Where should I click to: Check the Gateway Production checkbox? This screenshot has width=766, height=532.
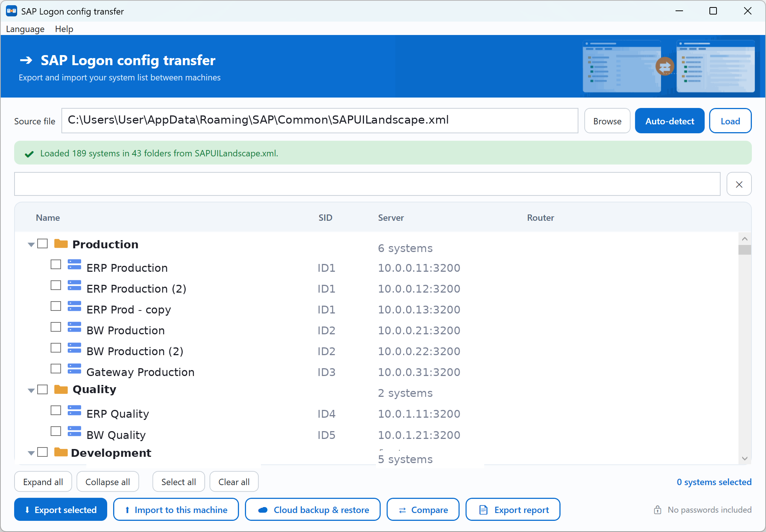click(x=56, y=369)
